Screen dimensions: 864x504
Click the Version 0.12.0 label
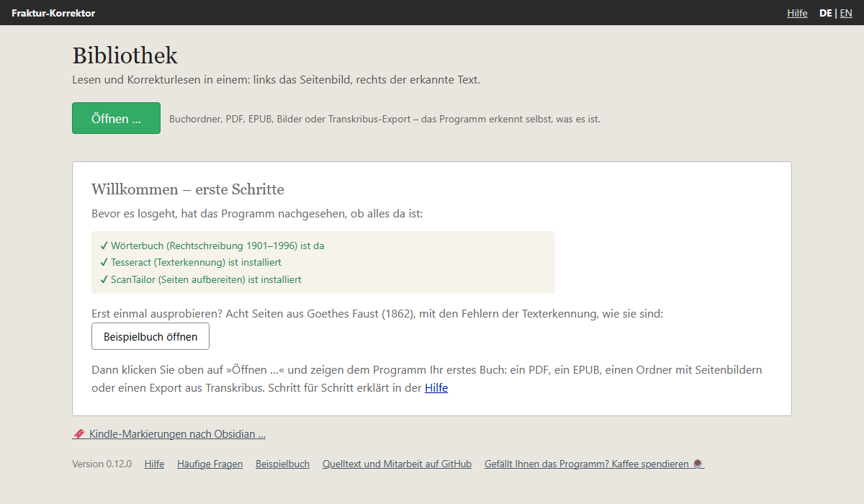102,464
